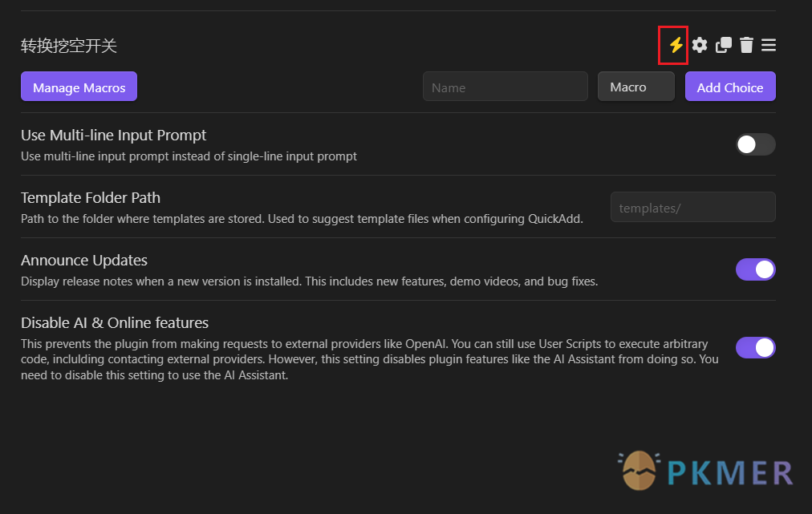Click the Disable AI & Online features title

115,322
